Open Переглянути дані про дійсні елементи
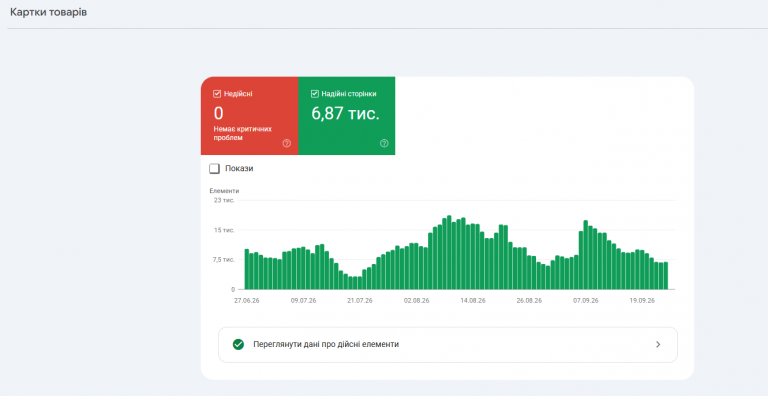The image size is (768, 396). coord(448,345)
